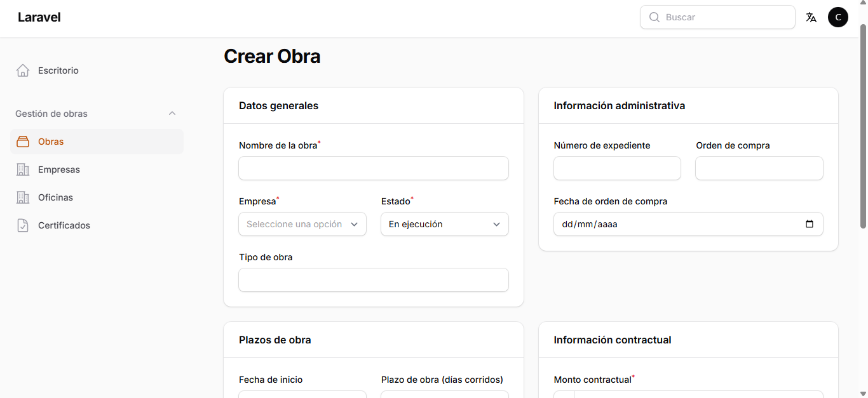
Task: Click the Crear Obra page title
Action: click(x=272, y=56)
